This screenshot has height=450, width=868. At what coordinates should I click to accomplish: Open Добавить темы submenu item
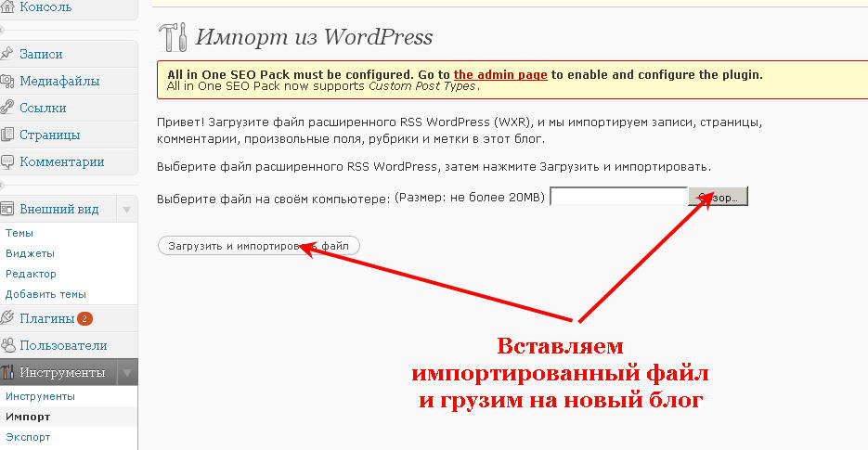click(x=45, y=294)
